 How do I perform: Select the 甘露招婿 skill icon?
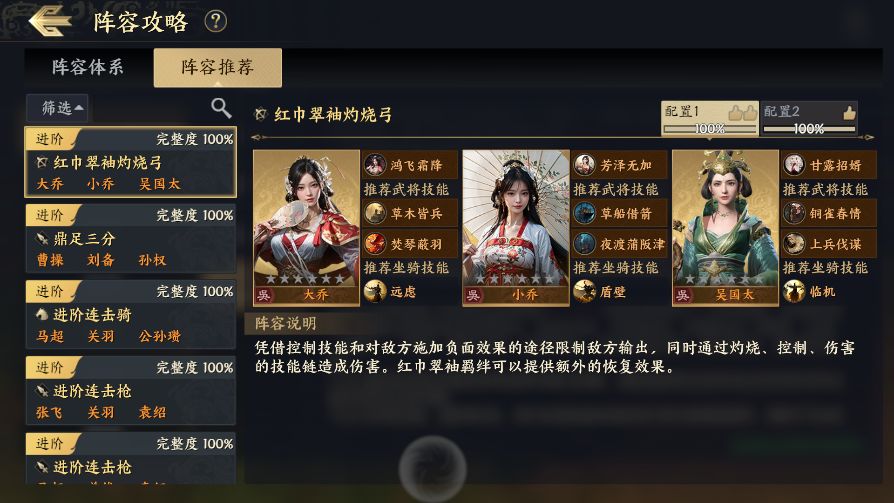point(794,165)
